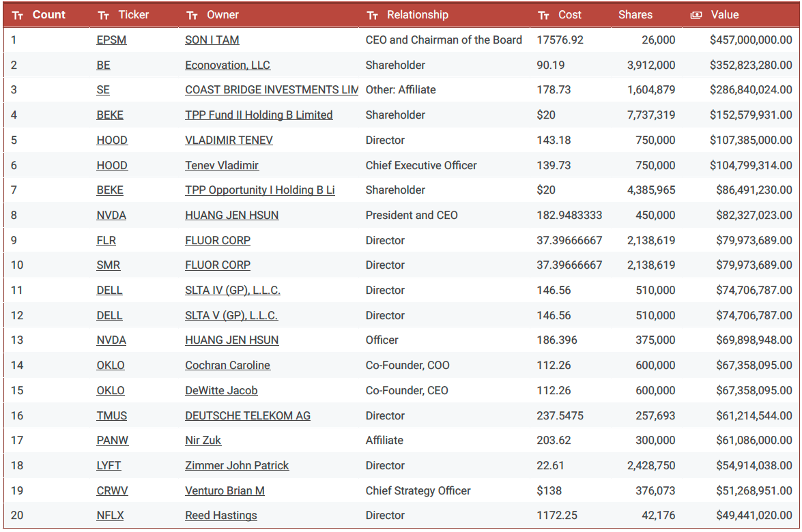802x532 pixels.
Task: Open the PANW ticker link
Action: click(x=113, y=441)
